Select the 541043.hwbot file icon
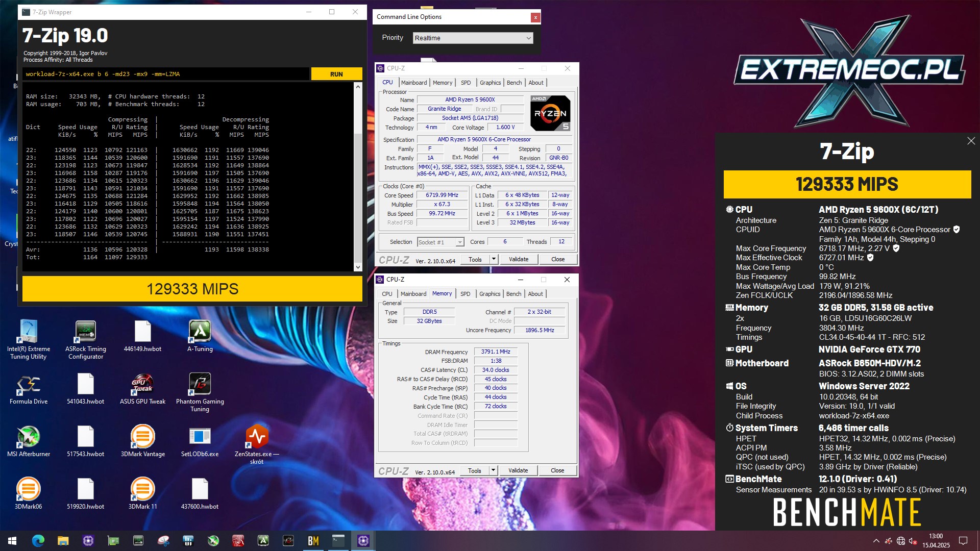 86,389
